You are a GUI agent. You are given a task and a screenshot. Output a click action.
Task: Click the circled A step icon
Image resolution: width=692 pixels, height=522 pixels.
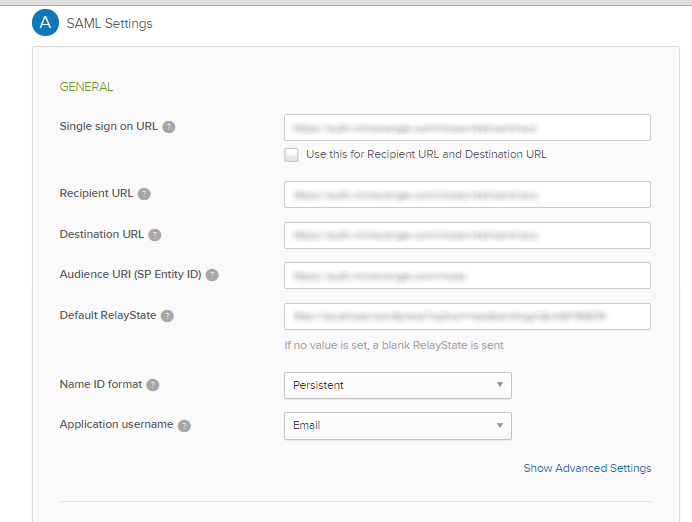click(x=45, y=23)
